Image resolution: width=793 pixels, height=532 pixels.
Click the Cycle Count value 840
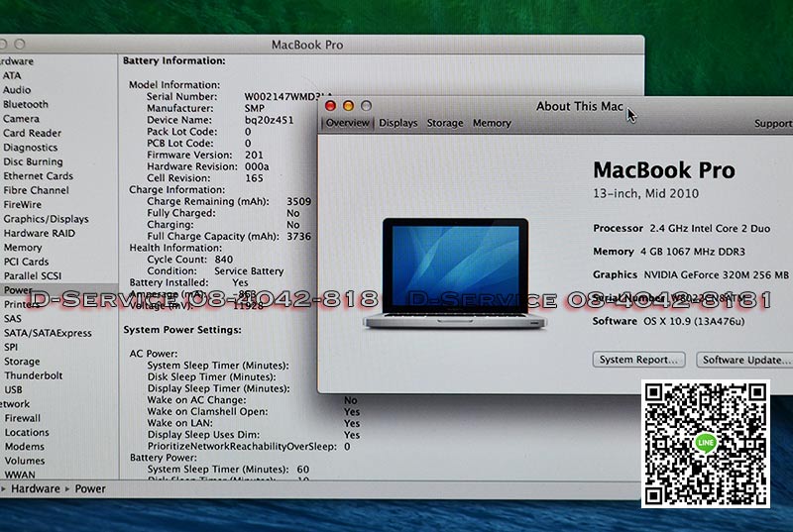pyautogui.click(x=224, y=260)
